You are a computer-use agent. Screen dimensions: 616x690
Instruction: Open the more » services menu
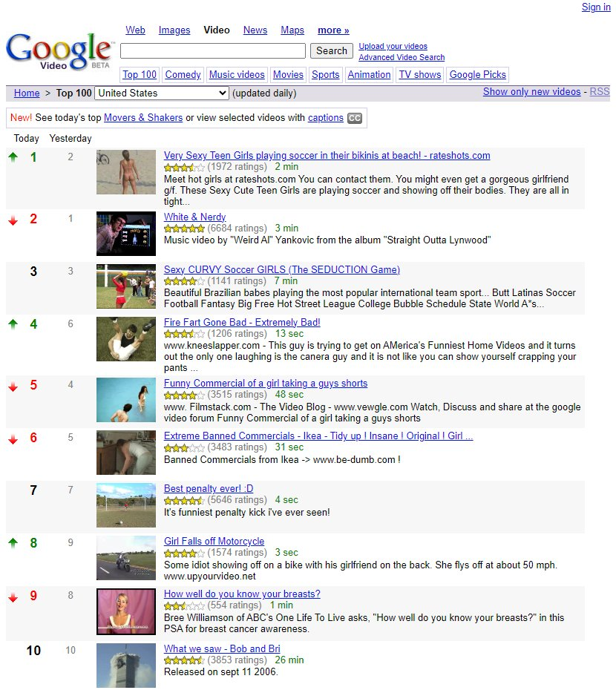tap(333, 30)
